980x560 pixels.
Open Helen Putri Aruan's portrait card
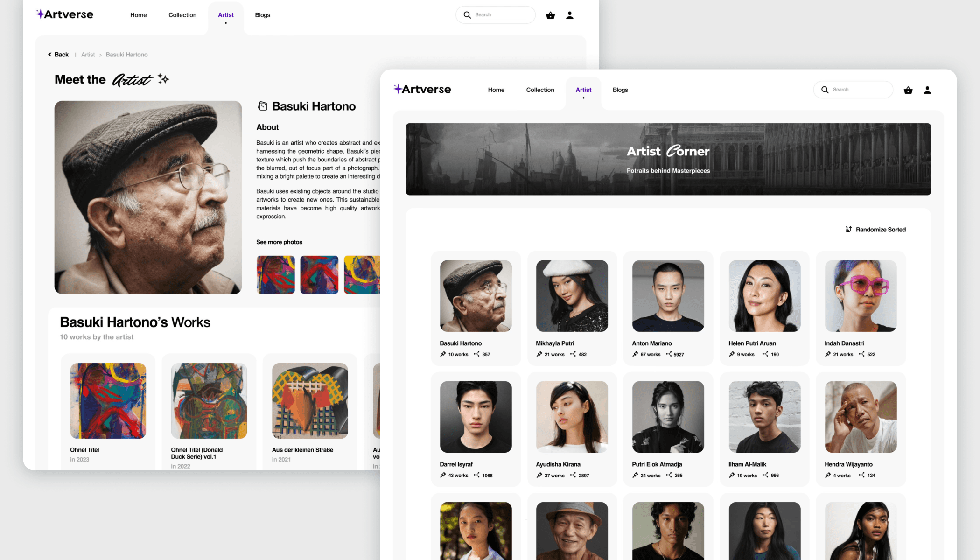[764, 296]
